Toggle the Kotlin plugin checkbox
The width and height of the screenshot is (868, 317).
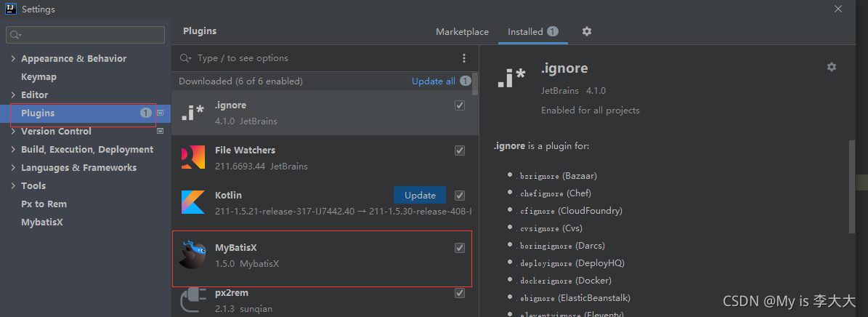[460, 195]
